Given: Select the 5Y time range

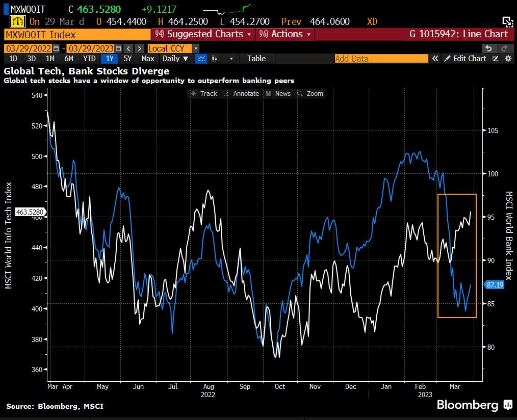Looking at the screenshot, I should tap(127, 59).
